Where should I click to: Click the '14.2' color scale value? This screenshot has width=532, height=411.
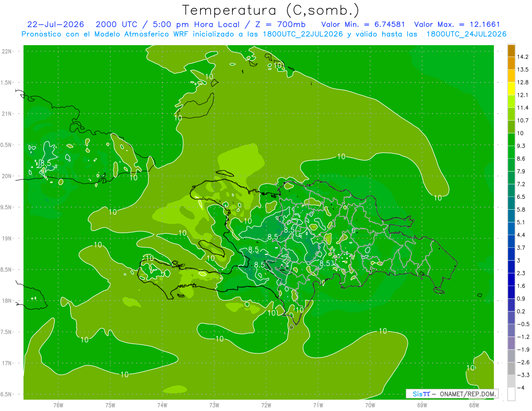(522, 57)
